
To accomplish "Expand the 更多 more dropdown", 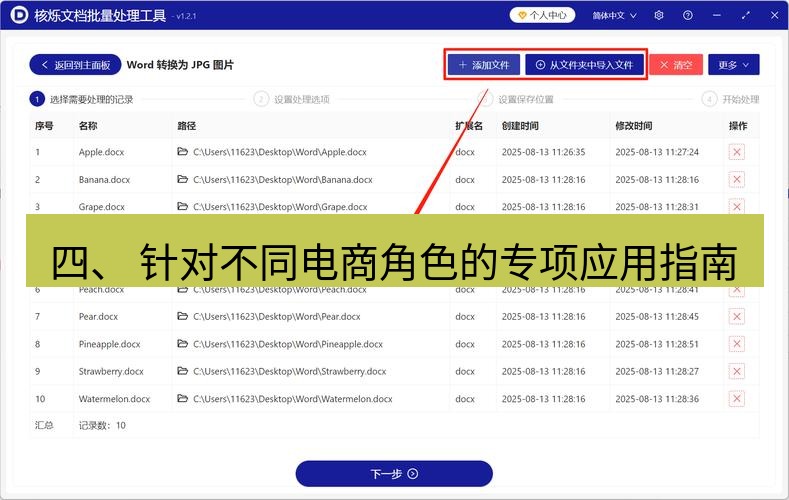I will pyautogui.click(x=733, y=65).
